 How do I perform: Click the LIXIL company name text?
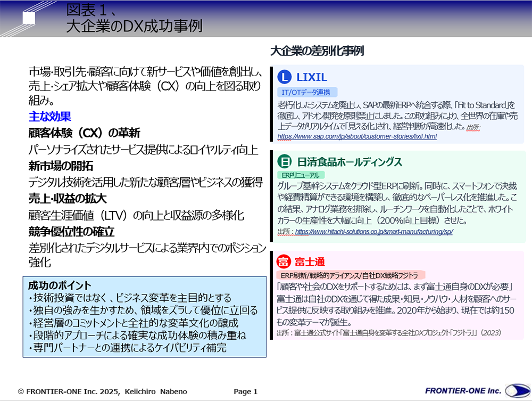pos(312,77)
